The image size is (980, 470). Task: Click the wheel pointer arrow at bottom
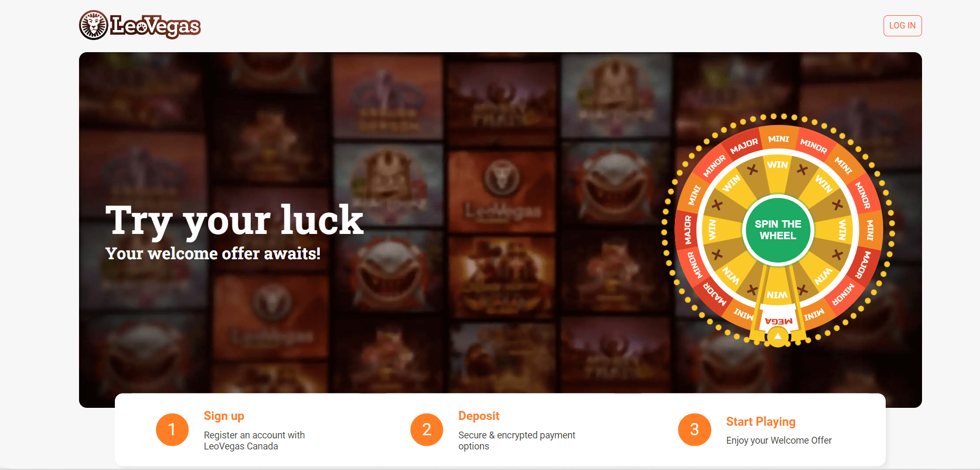tap(778, 337)
